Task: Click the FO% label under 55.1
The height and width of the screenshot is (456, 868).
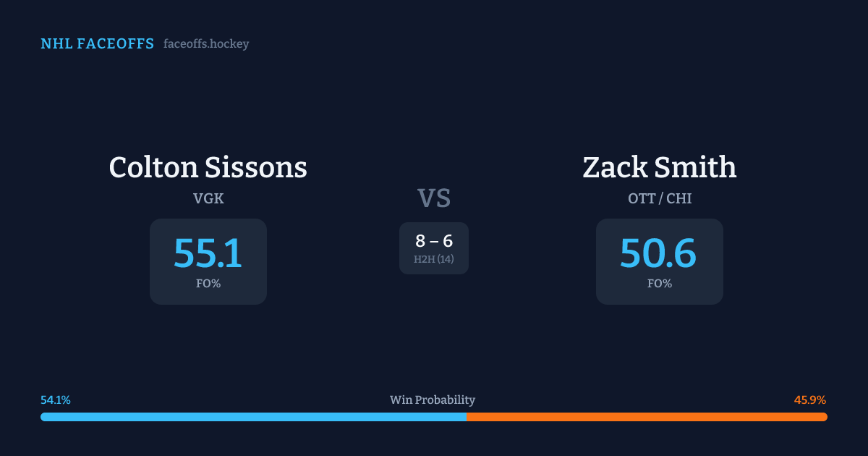Action: [x=208, y=284]
